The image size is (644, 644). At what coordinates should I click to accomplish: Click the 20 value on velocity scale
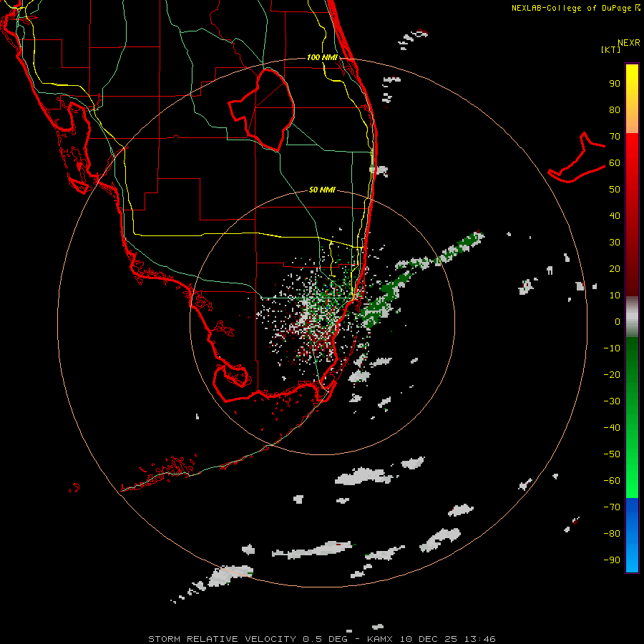[615, 268]
